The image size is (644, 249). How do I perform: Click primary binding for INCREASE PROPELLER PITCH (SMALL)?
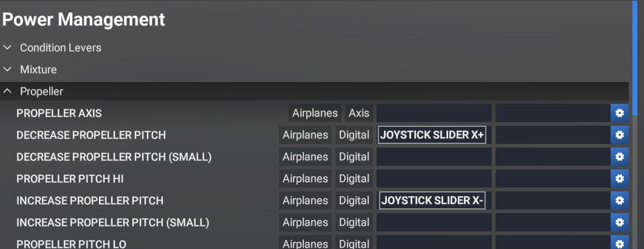(434, 222)
